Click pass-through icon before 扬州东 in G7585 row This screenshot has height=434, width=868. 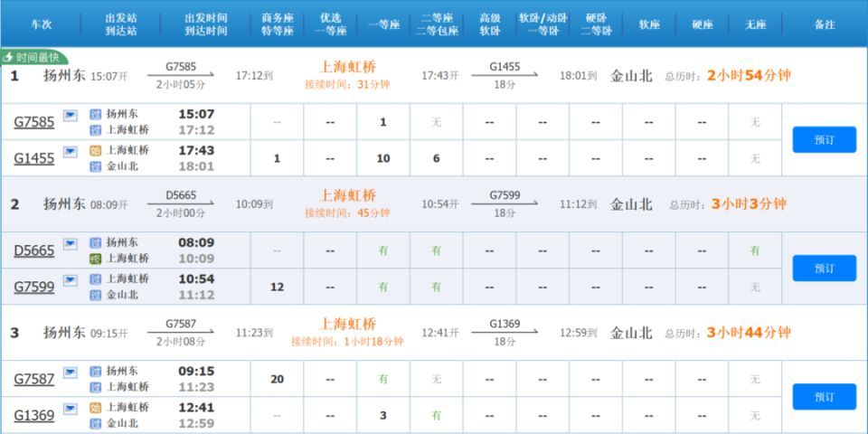(96, 115)
